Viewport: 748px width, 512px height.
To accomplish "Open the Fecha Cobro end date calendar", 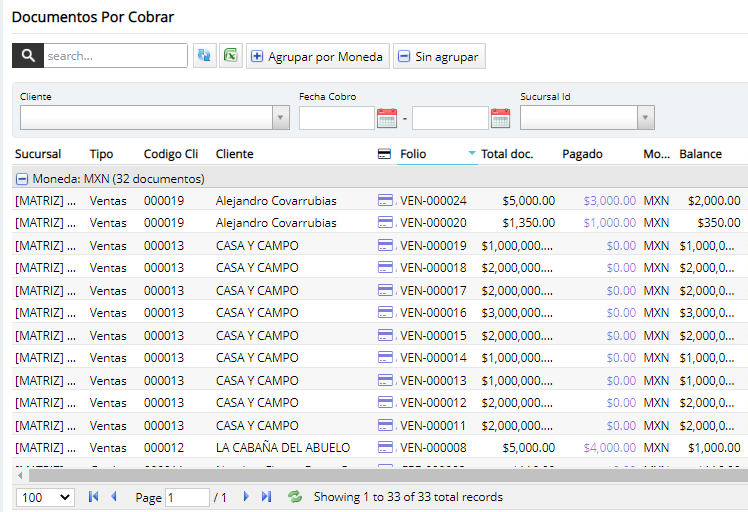I will 500,118.
